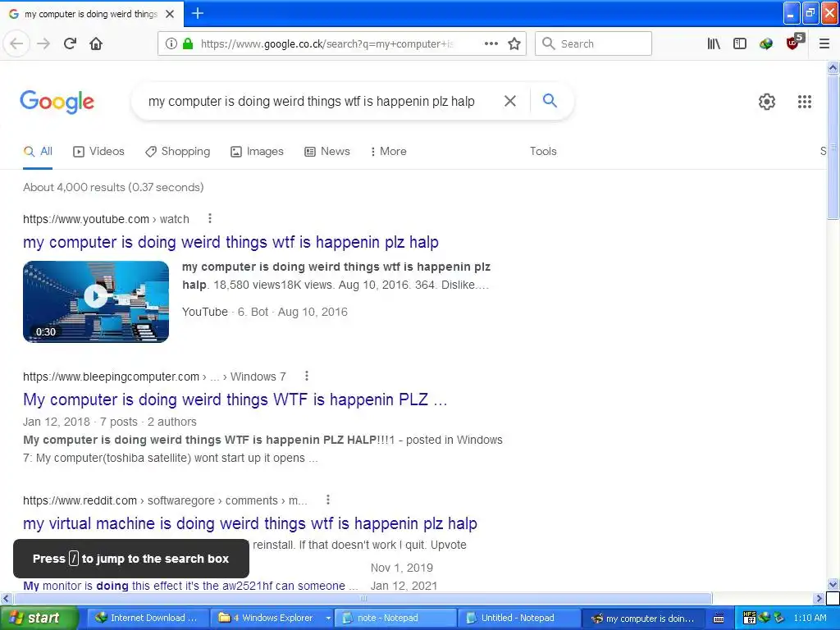Click the Firefox Search box
Screen dimensions: 840x630
pyautogui.click(x=594, y=43)
